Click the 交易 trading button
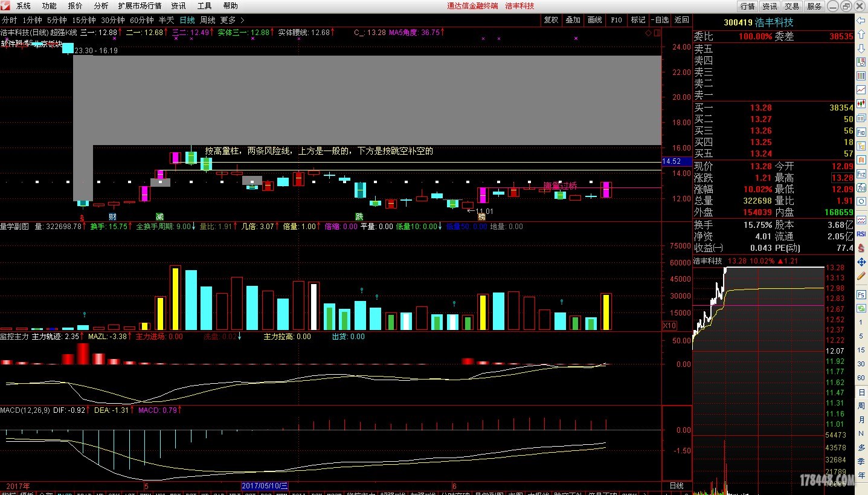868x495 pixels. pyautogui.click(x=792, y=6)
